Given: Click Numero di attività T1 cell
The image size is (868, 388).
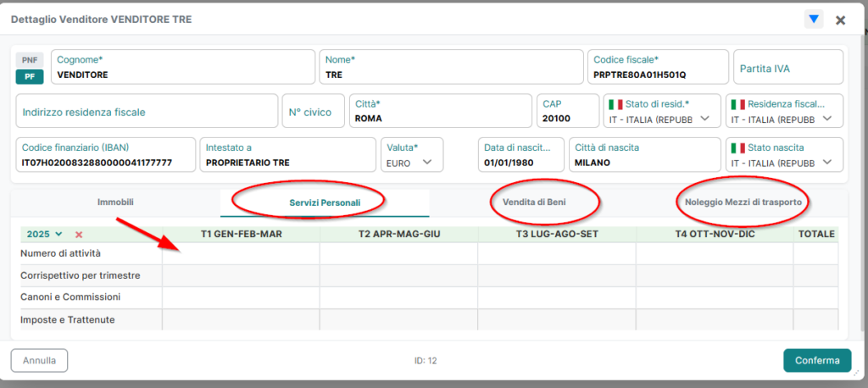Looking at the screenshot, I should click(241, 253).
